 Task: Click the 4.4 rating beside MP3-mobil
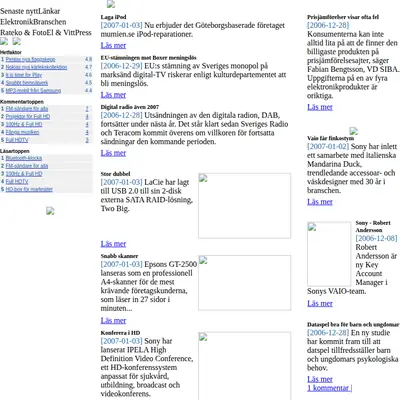pos(88,91)
